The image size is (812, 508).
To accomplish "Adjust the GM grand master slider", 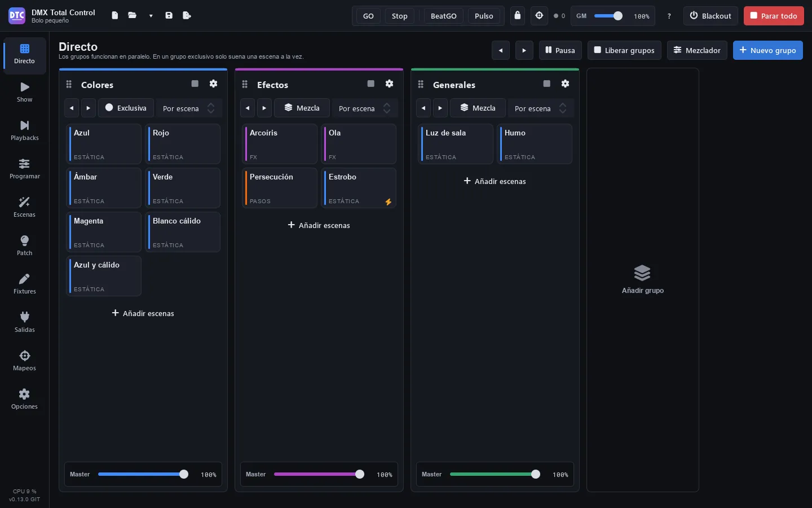I will [x=608, y=16].
